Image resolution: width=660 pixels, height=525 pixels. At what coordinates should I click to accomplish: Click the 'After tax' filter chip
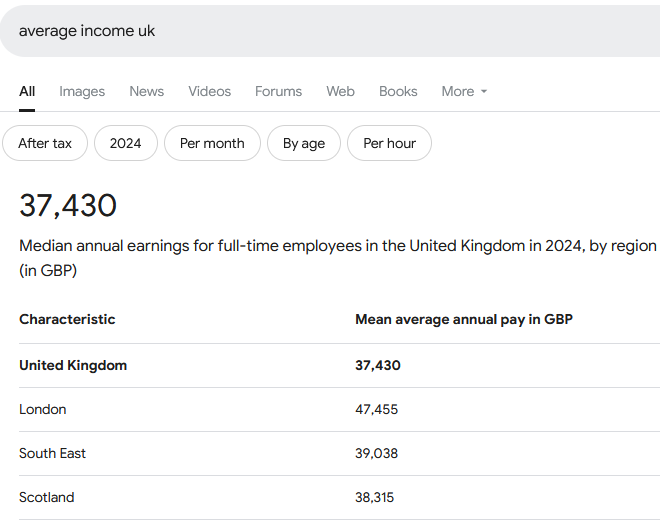[x=45, y=143]
